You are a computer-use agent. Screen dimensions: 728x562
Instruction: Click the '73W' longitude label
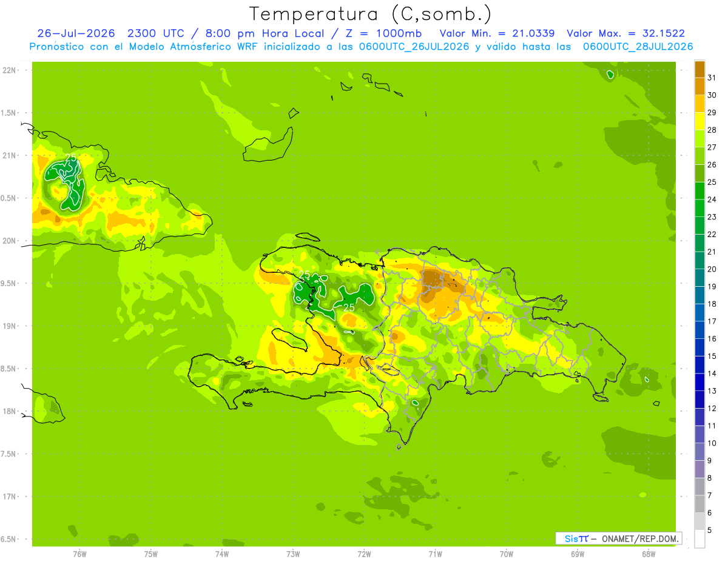[293, 554]
